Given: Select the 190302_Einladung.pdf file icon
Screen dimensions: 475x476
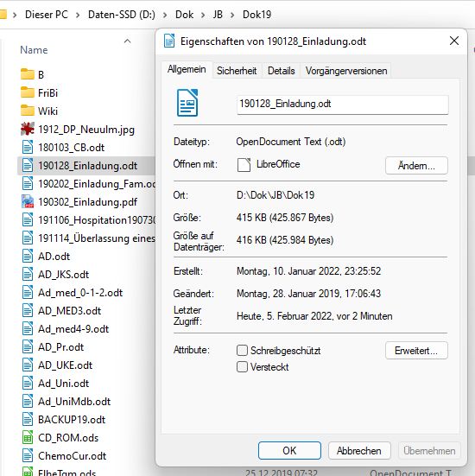Looking at the screenshot, I should tap(28, 201).
